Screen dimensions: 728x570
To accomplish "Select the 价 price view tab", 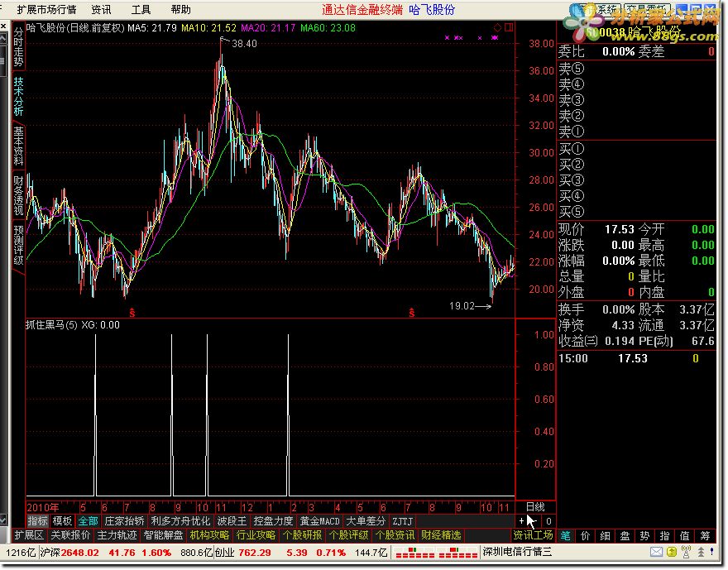I will pyautogui.click(x=586, y=535).
